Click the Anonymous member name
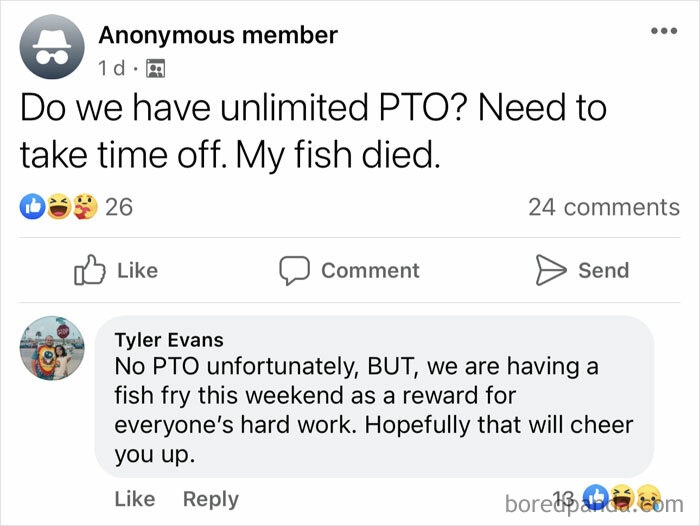The width and height of the screenshot is (700, 526). click(x=218, y=35)
